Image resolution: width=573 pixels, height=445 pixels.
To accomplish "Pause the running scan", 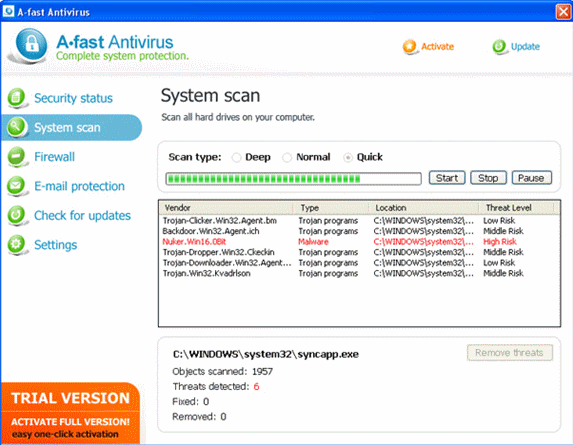I will coord(531,178).
